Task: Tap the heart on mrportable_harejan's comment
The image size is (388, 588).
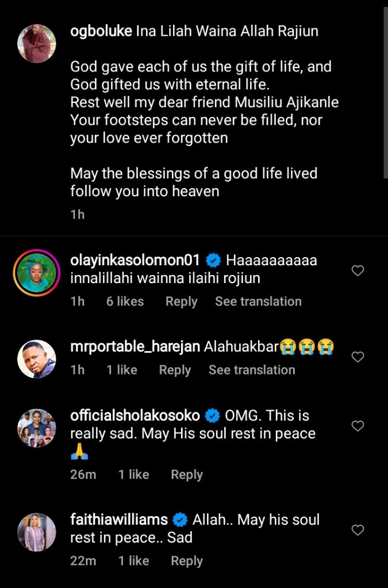Action: [x=358, y=357]
